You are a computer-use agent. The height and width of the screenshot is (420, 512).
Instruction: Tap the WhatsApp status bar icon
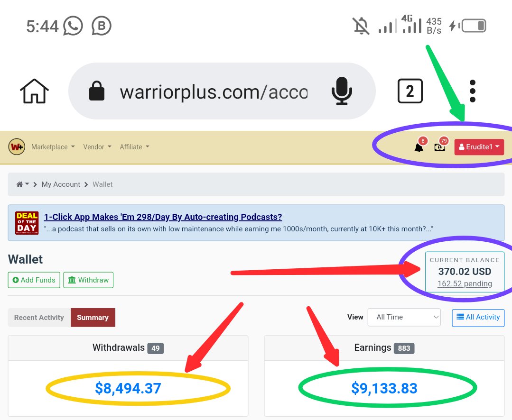click(x=73, y=26)
